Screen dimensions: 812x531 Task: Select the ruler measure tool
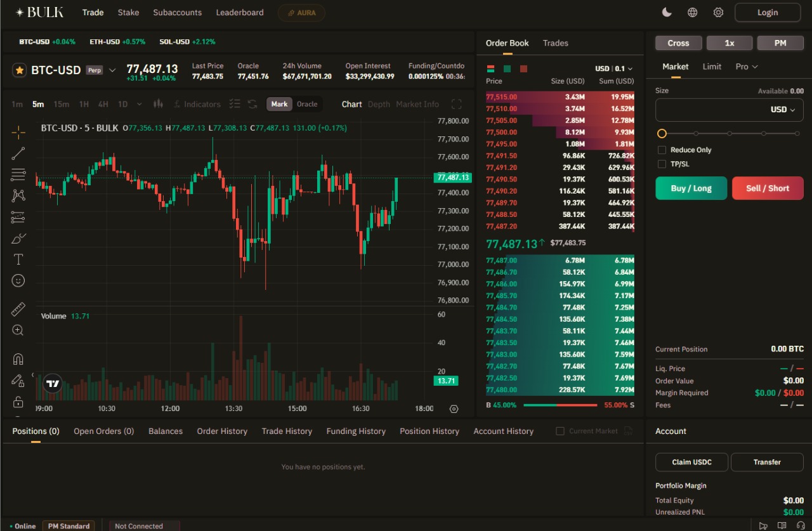tap(18, 310)
